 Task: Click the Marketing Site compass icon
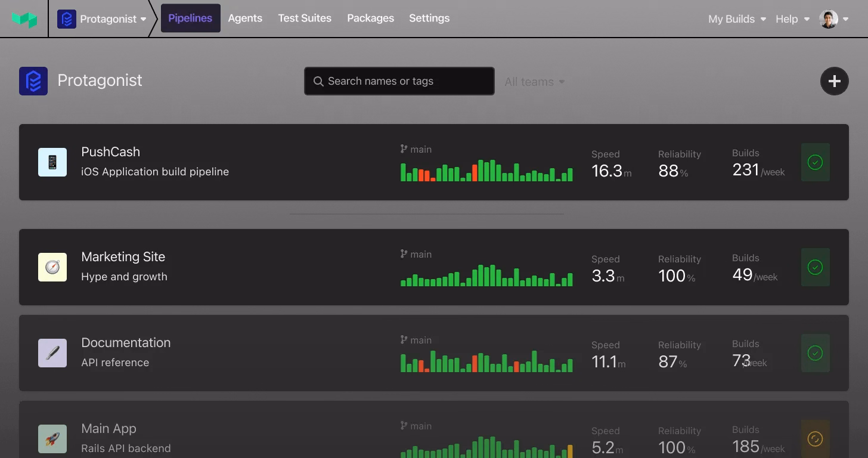point(52,267)
